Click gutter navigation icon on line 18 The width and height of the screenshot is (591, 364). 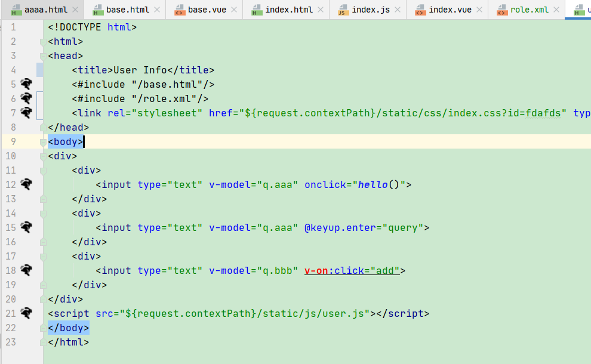tap(26, 270)
